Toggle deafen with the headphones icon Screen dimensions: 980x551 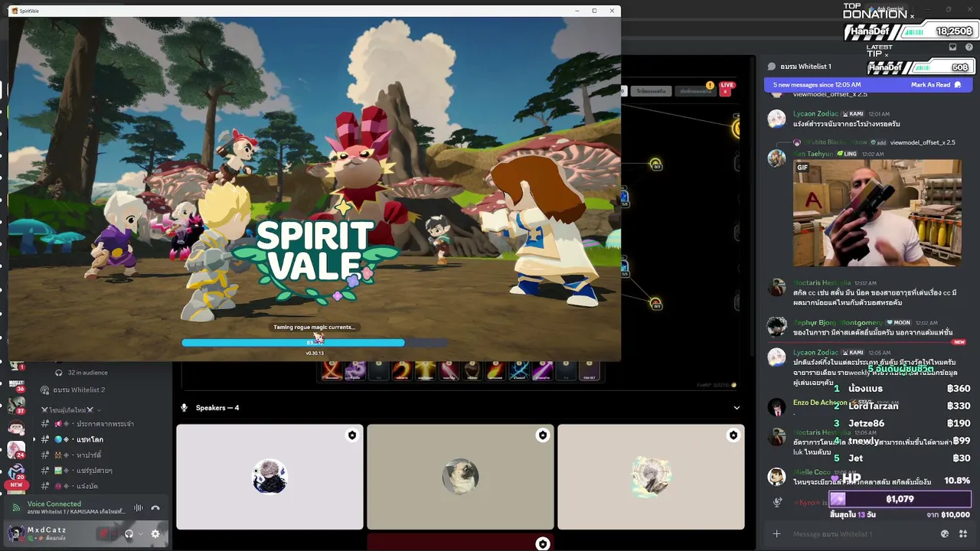[x=129, y=533]
